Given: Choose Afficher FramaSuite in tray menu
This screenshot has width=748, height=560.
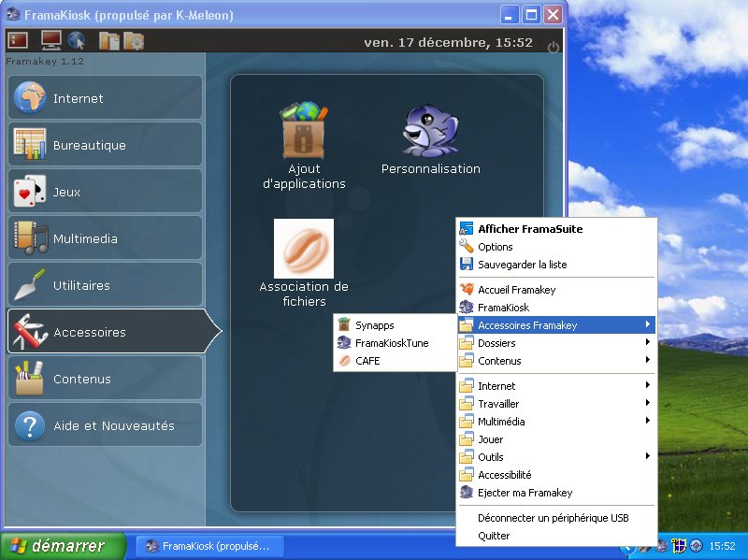Looking at the screenshot, I should [x=556, y=228].
